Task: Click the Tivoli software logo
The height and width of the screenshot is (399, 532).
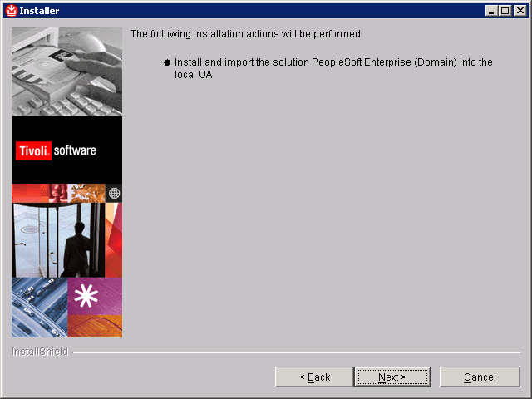Action: click(56, 150)
